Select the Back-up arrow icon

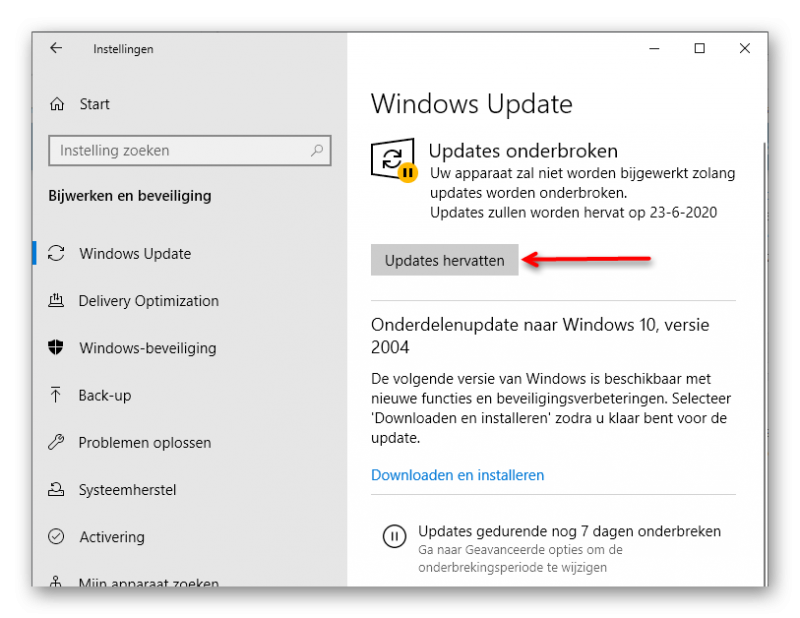[56, 395]
